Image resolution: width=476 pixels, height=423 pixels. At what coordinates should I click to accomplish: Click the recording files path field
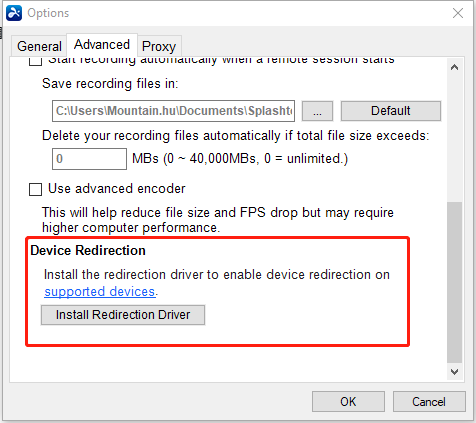pos(173,111)
